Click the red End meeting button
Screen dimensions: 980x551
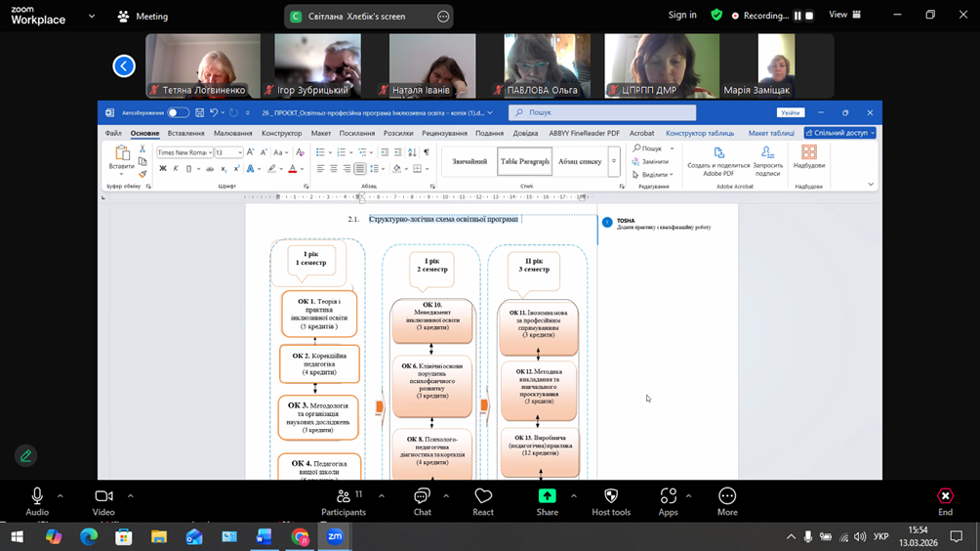[x=945, y=497]
